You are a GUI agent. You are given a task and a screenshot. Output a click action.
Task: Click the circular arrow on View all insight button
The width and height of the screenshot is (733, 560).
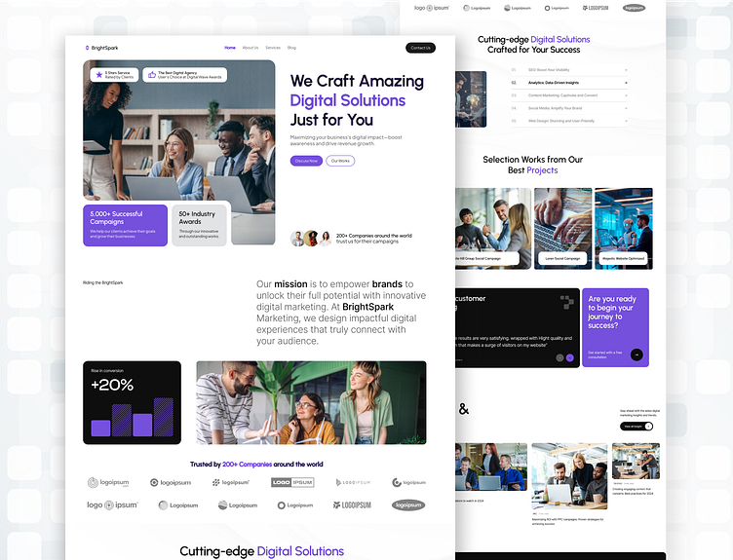648,426
